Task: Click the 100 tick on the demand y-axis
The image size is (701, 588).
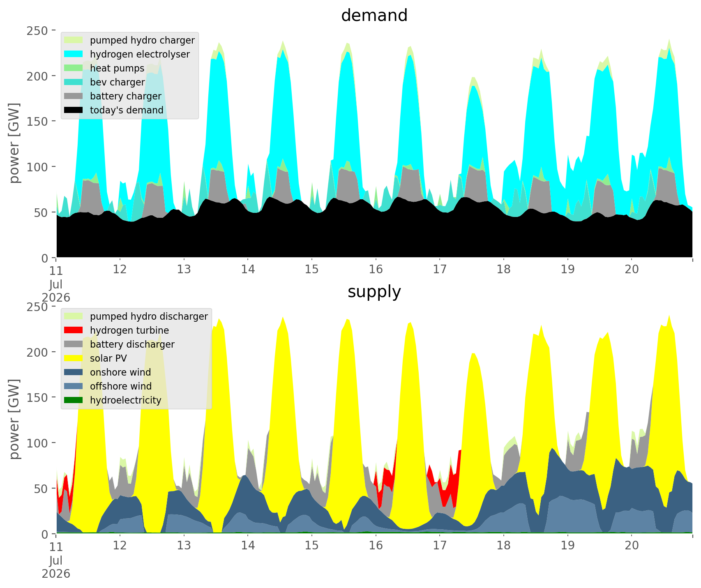Action: [x=38, y=167]
